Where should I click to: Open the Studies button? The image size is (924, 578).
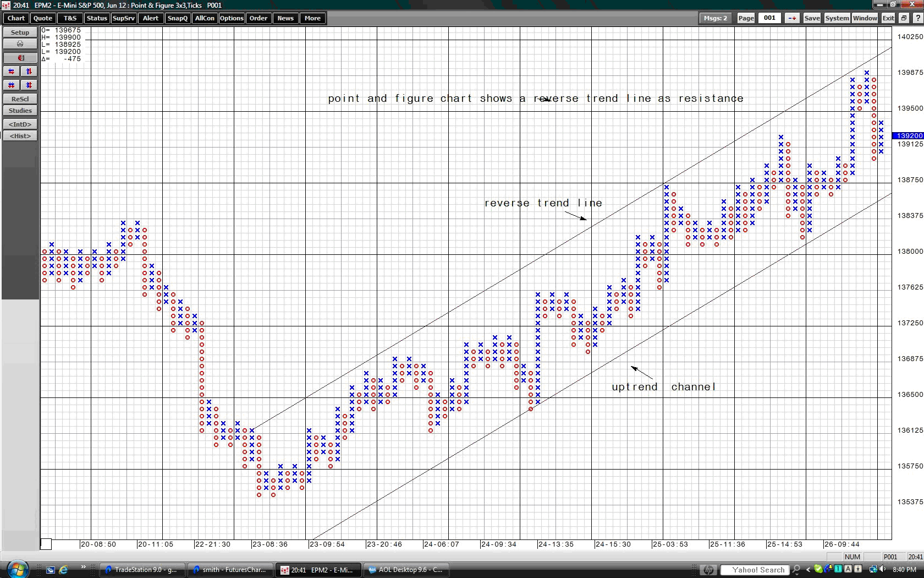coord(20,111)
